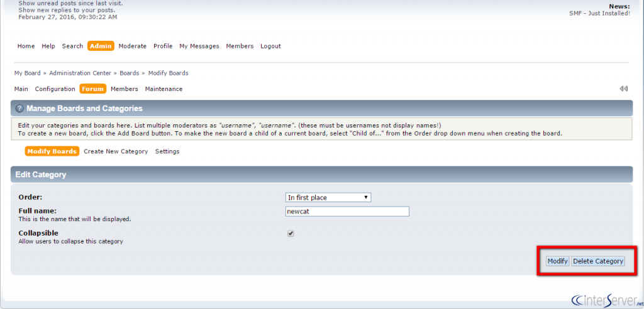Open My Messages

pos(199,46)
